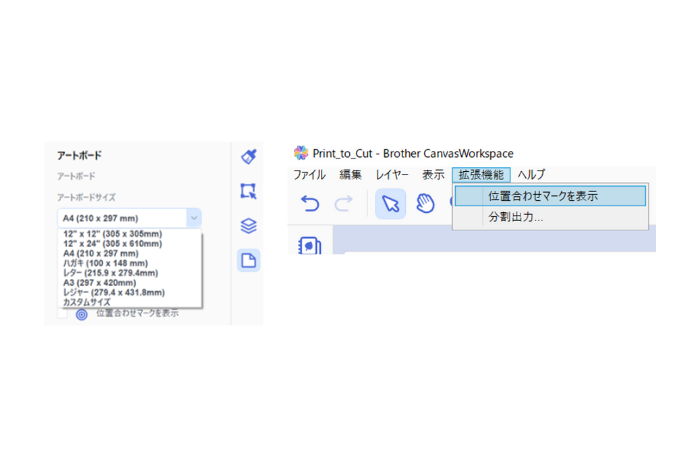Activate the hand pan tool
The width and height of the screenshot is (700, 467).
pyautogui.click(x=426, y=204)
